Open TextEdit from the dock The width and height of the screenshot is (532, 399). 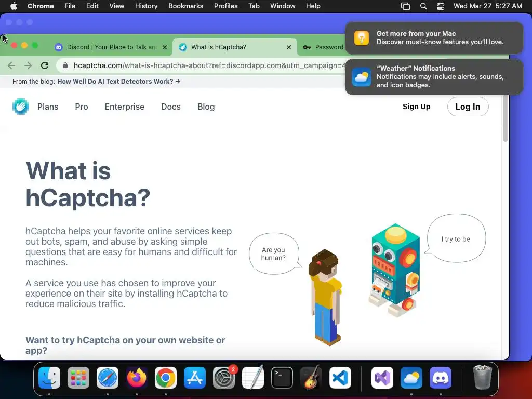click(x=253, y=378)
